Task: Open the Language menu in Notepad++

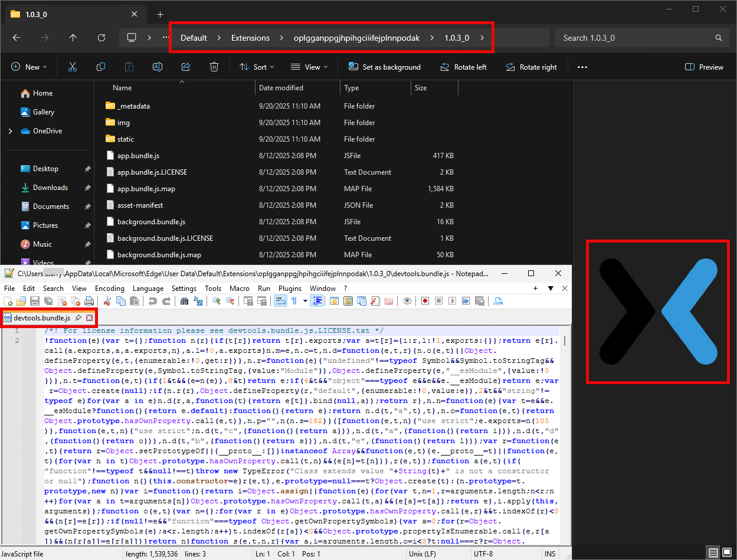Action: point(148,289)
